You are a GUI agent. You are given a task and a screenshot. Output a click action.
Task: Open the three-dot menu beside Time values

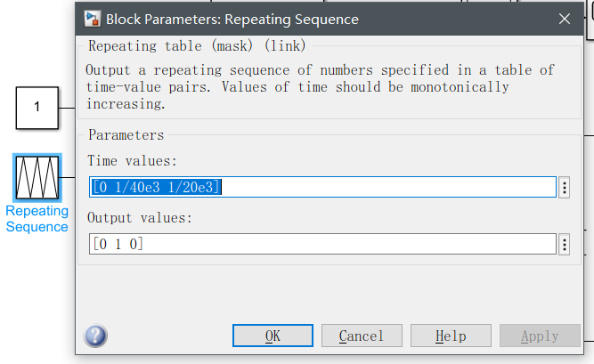coord(565,187)
